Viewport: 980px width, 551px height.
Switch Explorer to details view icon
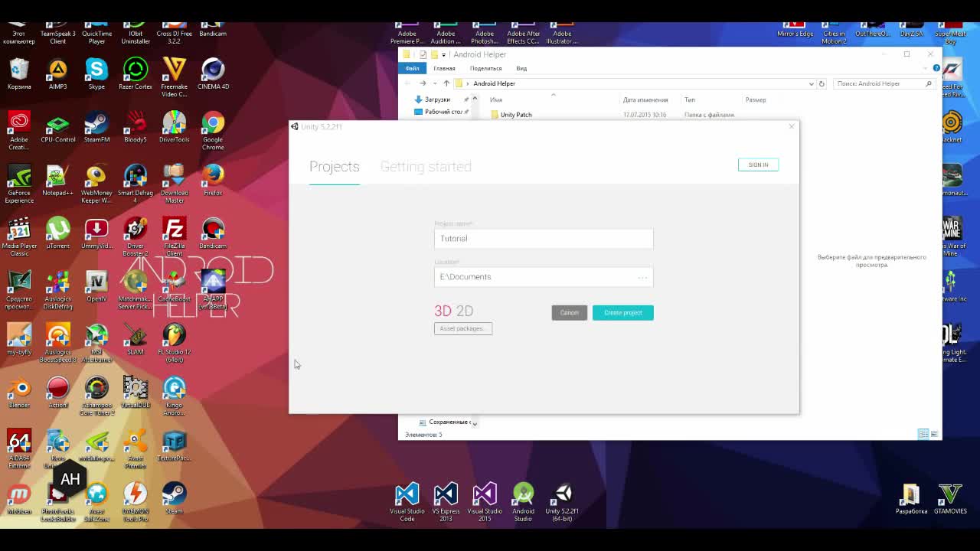tap(923, 434)
